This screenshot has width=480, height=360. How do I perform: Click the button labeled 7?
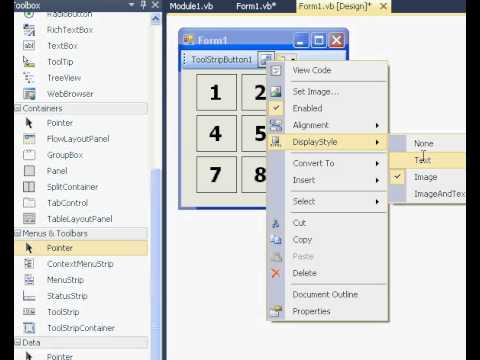[216, 174]
